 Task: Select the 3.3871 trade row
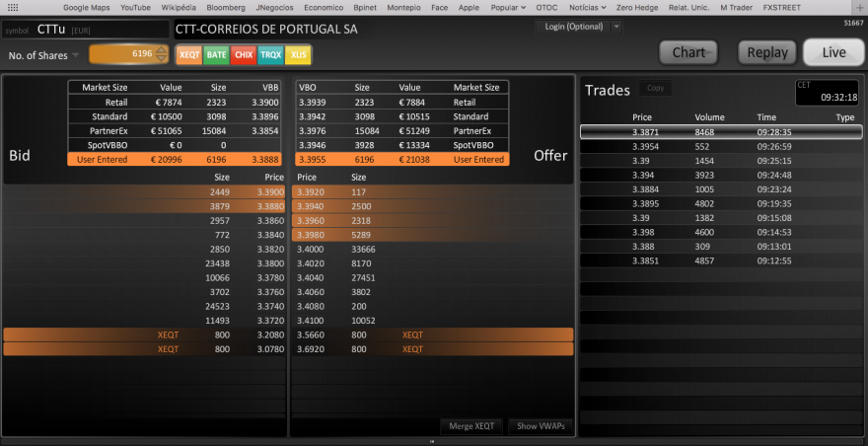721,132
